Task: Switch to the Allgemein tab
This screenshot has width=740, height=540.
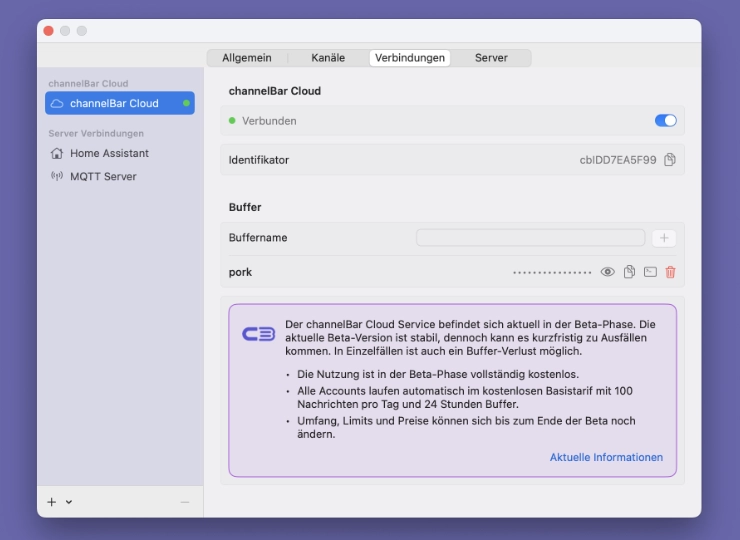Action: coord(247,58)
